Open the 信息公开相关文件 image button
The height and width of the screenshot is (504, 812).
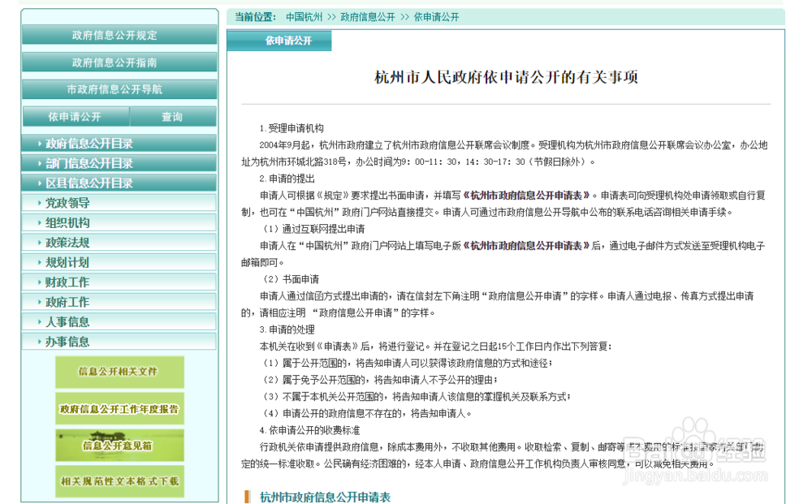tap(119, 371)
